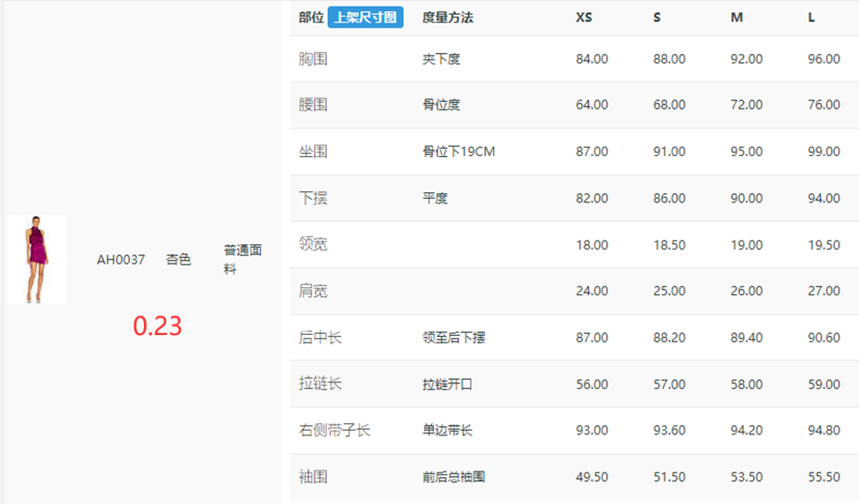Screen dimensions: 859x504
Task: Click the 领宽 L value 19.50
Action: click(824, 244)
